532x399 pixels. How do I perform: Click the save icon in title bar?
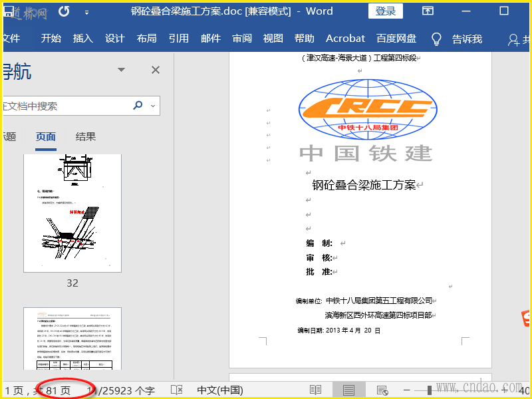9,11
